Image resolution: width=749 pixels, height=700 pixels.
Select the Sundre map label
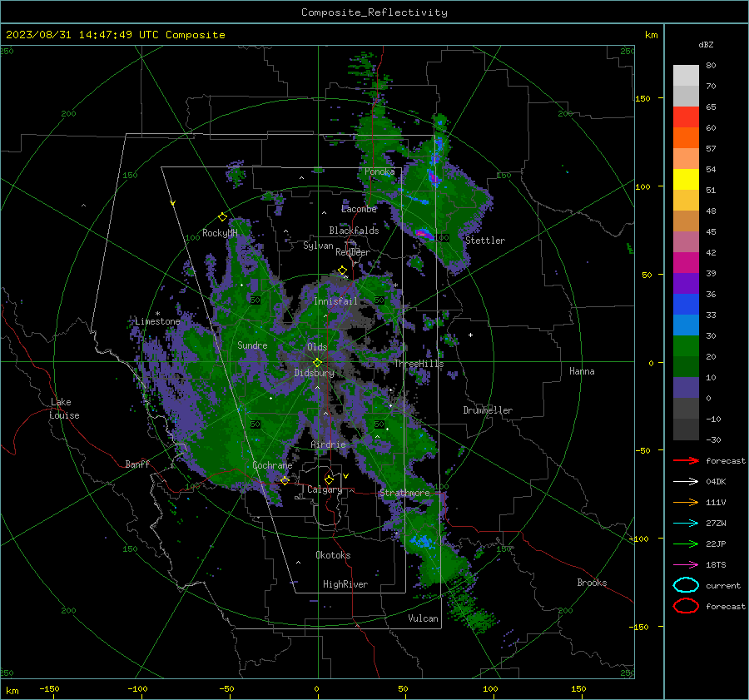click(252, 345)
